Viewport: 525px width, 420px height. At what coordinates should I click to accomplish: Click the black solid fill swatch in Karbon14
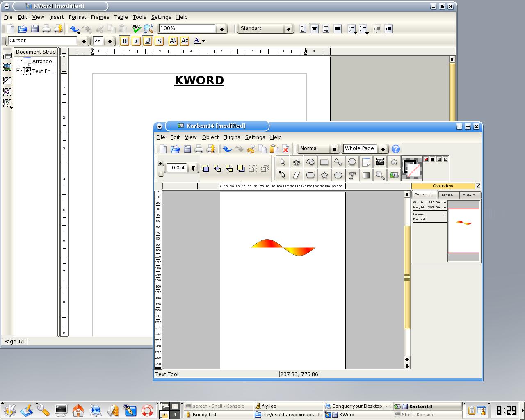[x=432, y=159]
